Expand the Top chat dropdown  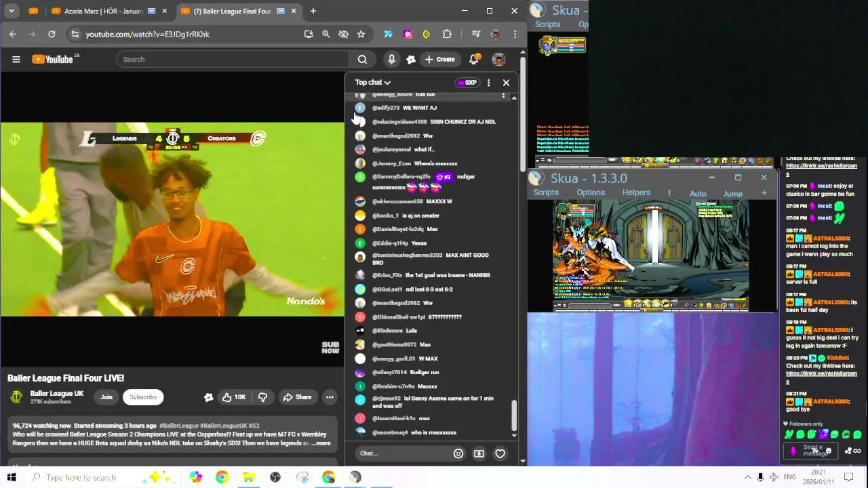click(x=373, y=82)
